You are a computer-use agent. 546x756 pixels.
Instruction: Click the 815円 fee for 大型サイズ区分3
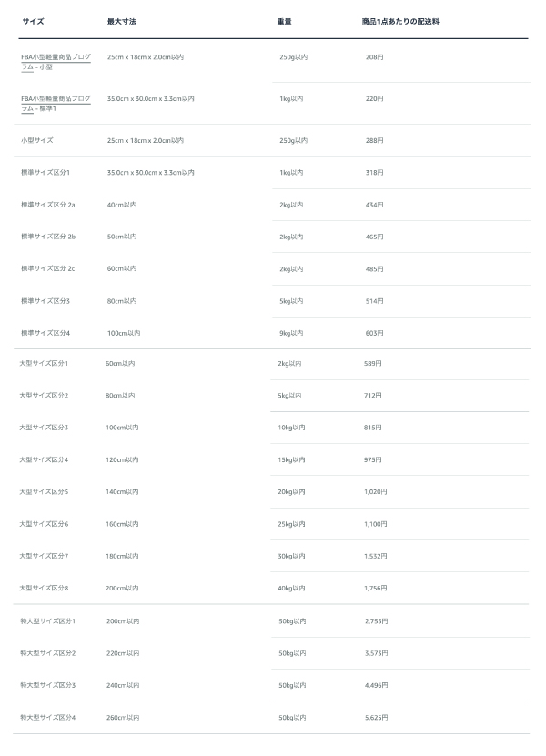click(372, 428)
